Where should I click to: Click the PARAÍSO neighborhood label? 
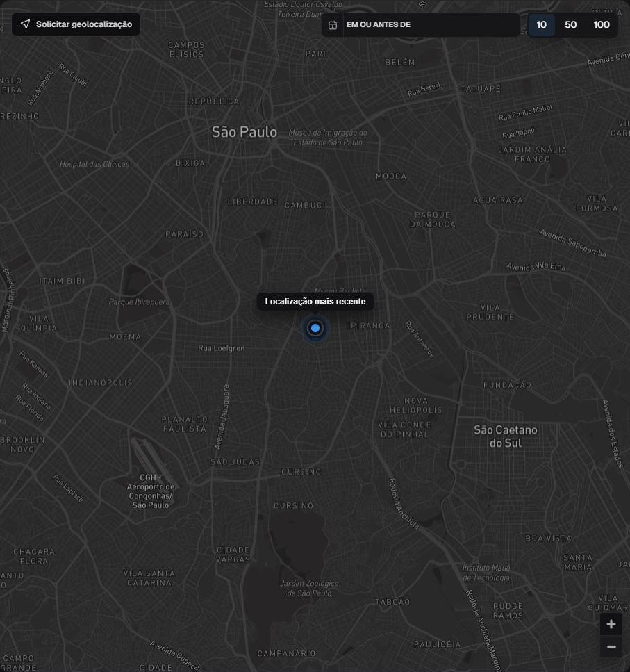point(185,234)
